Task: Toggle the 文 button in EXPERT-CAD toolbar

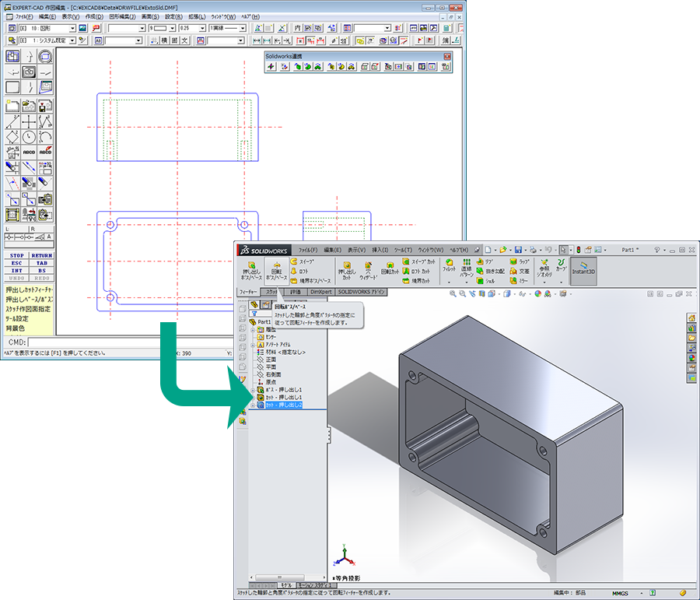Action: [184, 40]
